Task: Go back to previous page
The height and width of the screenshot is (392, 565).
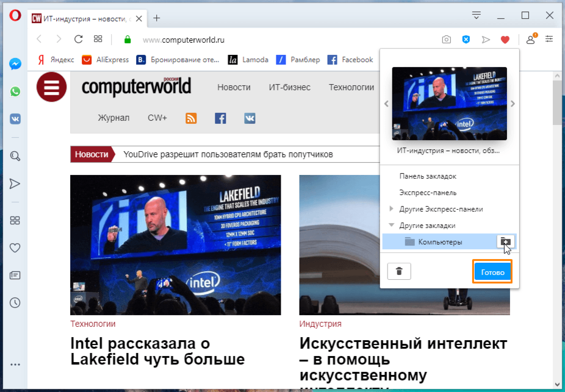Action: pos(39,39)
